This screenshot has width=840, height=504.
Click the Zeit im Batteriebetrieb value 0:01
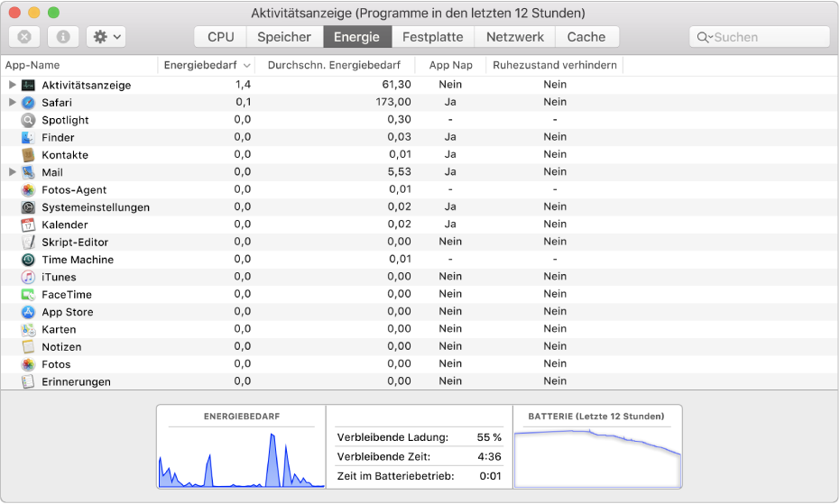[x=490, y=476]
